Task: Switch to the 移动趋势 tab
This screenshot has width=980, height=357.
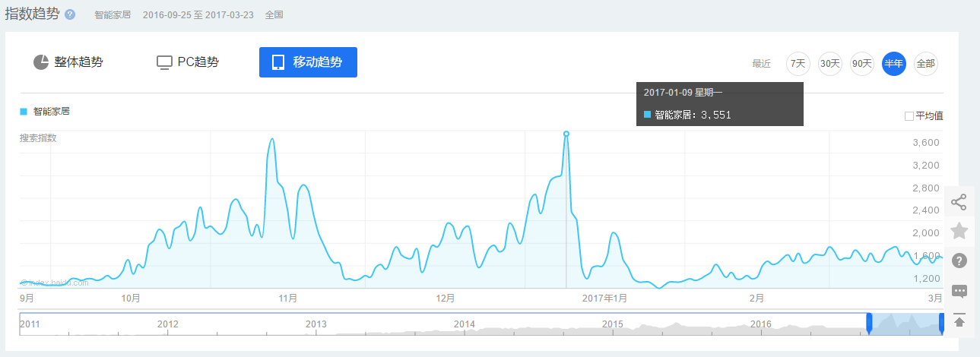Action: pos(308,62)
